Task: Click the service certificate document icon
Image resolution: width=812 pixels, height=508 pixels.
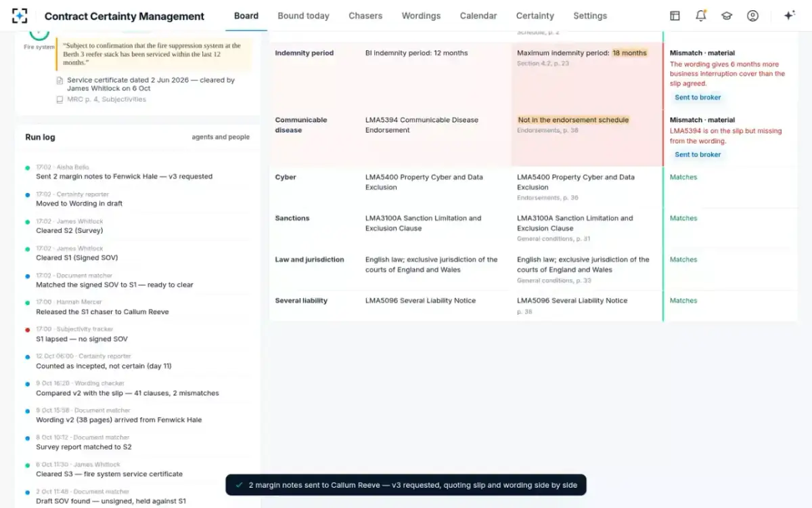Action: [x=60, y=81]
